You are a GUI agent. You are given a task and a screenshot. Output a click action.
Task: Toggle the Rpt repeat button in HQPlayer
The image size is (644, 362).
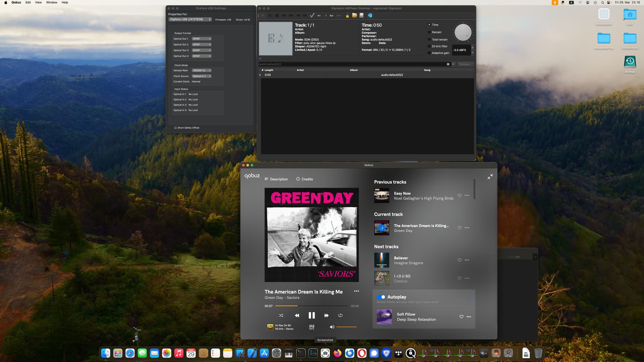click(331, 15)
